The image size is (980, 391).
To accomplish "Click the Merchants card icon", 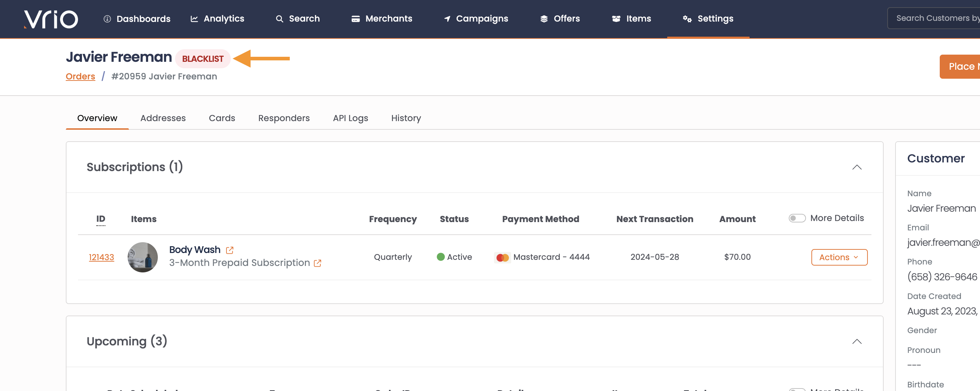I will click(355, 19).
